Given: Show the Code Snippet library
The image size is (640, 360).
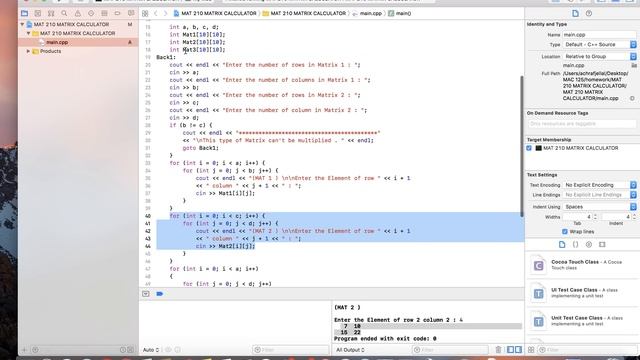Looking at the screenshot, I should 575,244.
